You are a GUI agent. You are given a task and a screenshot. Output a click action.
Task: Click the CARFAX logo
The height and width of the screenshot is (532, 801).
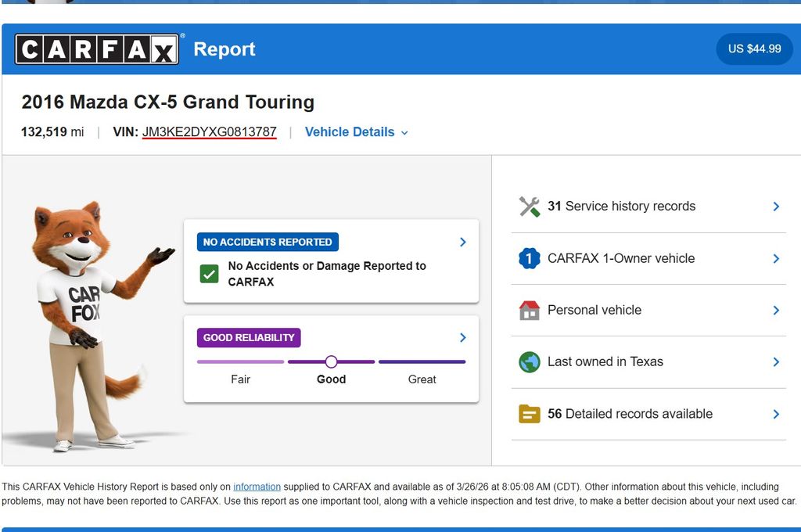click(97, 49)
